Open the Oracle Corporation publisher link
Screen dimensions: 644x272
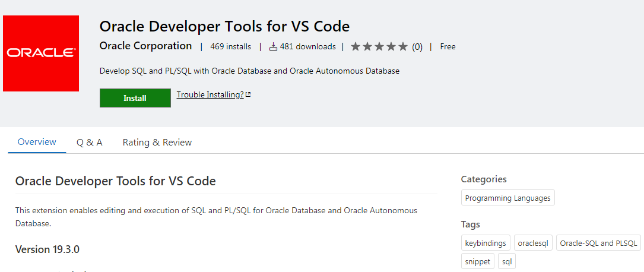(x=145, y=46)
